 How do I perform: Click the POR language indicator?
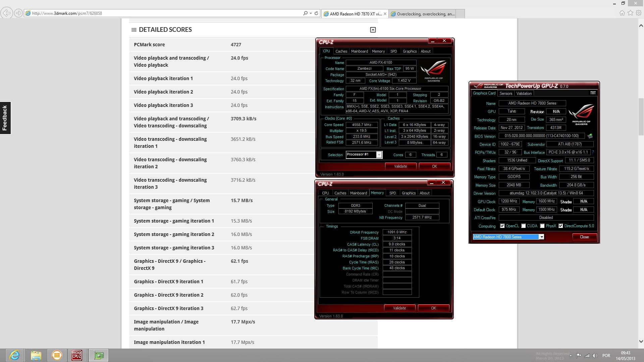click(x=606, y=356)
